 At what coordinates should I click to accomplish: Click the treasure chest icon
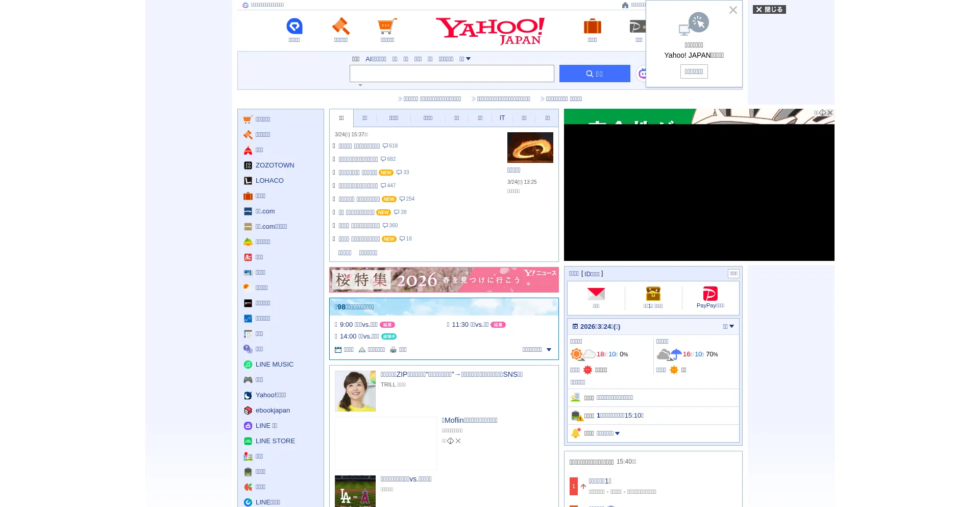(653, 294)
